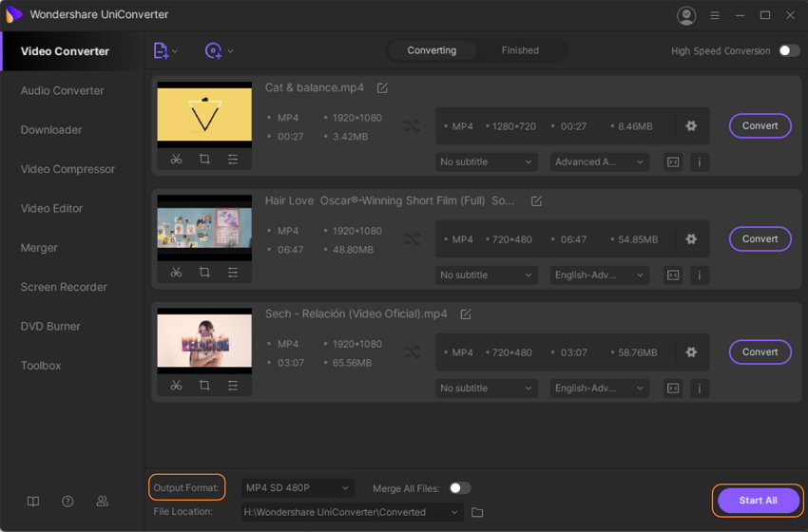Switch to the Finished tab
Viewport: 808px width, 532px height.
pos(520,50)
